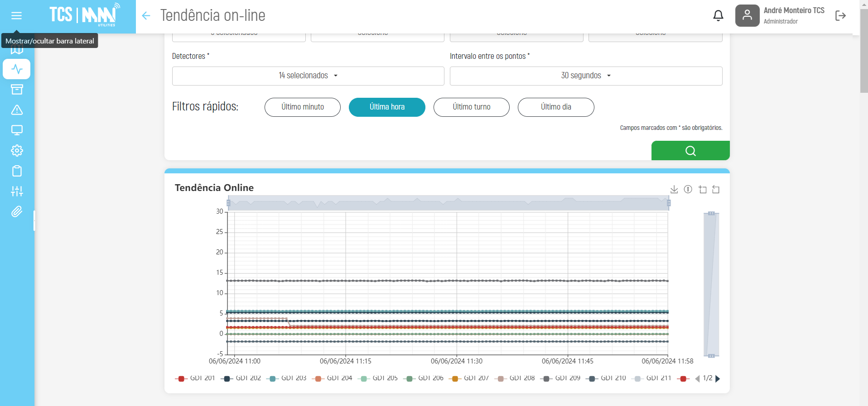Click the left handle of chart zoom slider
Image resolution: width=868 pixels, height=406 pixels.
point(228,203)
